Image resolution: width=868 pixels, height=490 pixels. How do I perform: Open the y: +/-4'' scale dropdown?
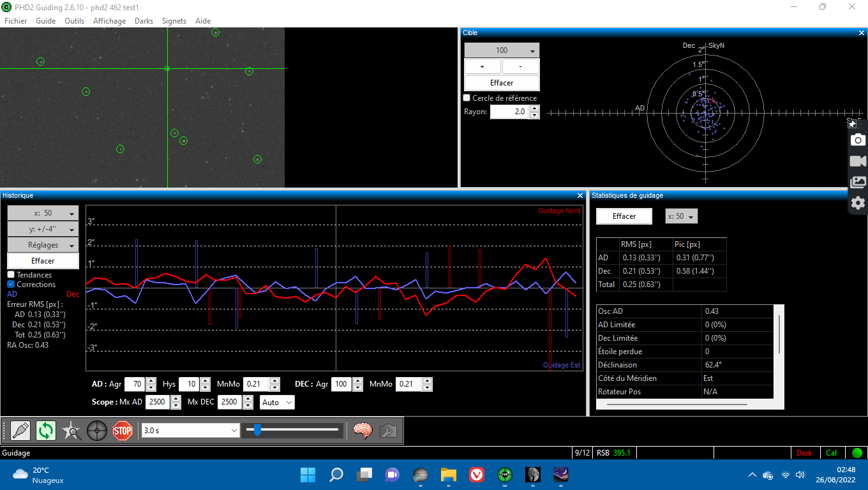click(x=43, y=229)
